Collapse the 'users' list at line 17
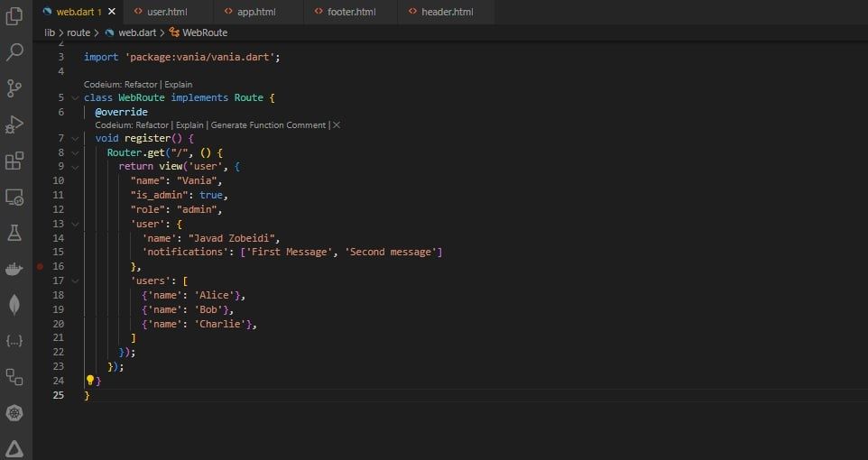This screenshot has width=868, height=460. pos(75,281)
